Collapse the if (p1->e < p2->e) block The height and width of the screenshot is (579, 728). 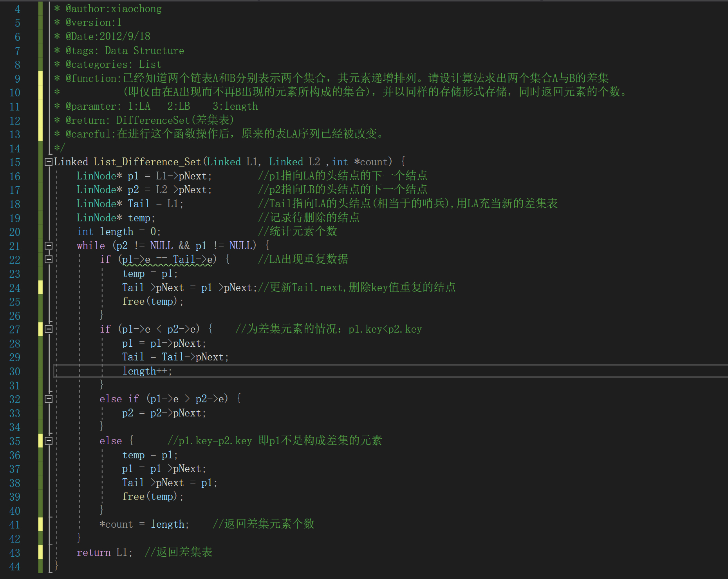(49, 329)
